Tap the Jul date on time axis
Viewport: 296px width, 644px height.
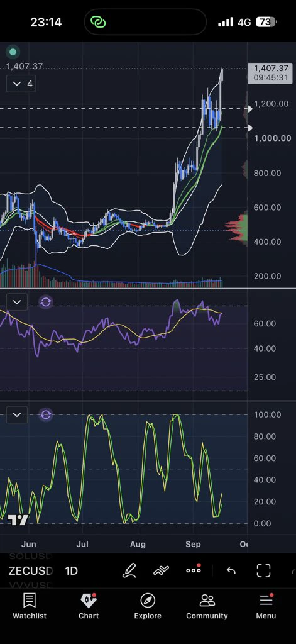click(x=82, y=544)
